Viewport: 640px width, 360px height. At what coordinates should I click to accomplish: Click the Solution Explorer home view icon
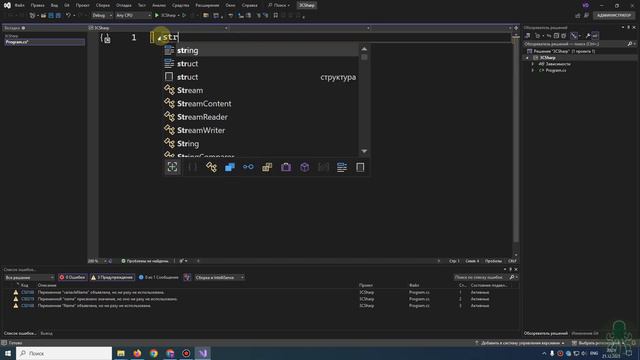pyautogui.click(x=527, y=36)
